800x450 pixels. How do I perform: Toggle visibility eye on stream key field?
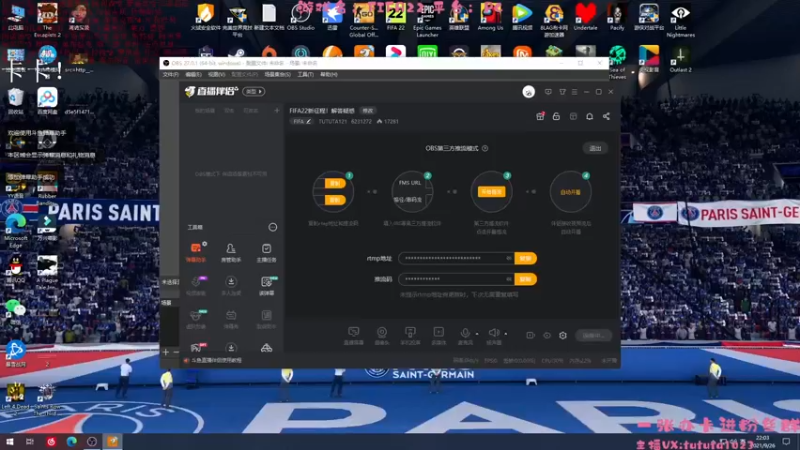[x=509, y=279]
